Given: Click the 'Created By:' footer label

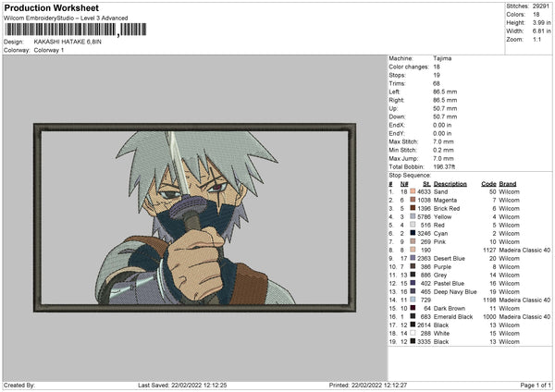Looking at the screenshot, I should point(19,385).
